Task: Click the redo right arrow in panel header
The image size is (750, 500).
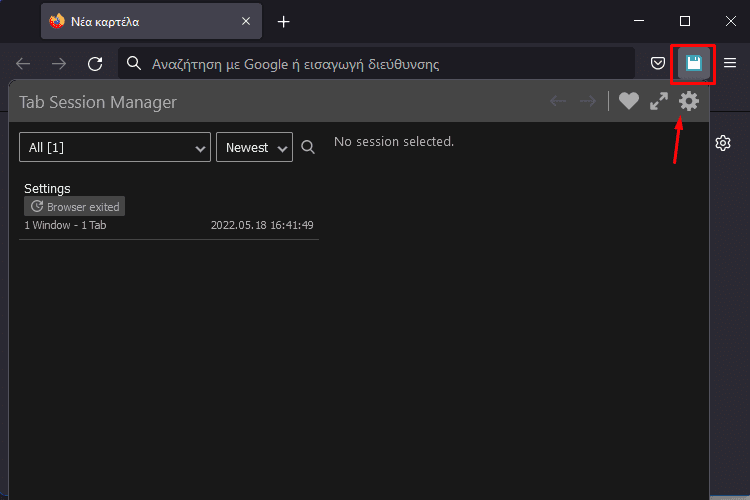Action: pos(588,101)
